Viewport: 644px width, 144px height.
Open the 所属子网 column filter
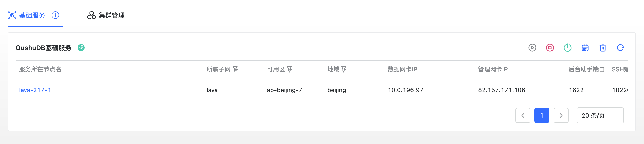point(235,69)
